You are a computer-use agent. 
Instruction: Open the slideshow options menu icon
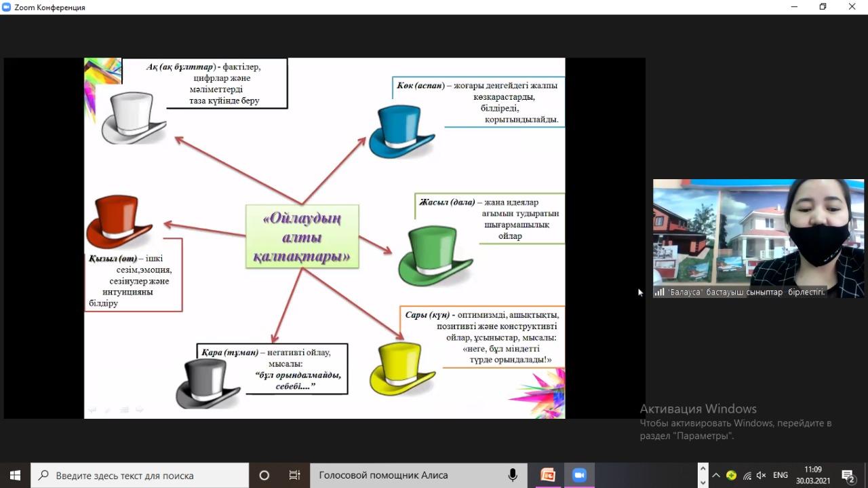125,409
